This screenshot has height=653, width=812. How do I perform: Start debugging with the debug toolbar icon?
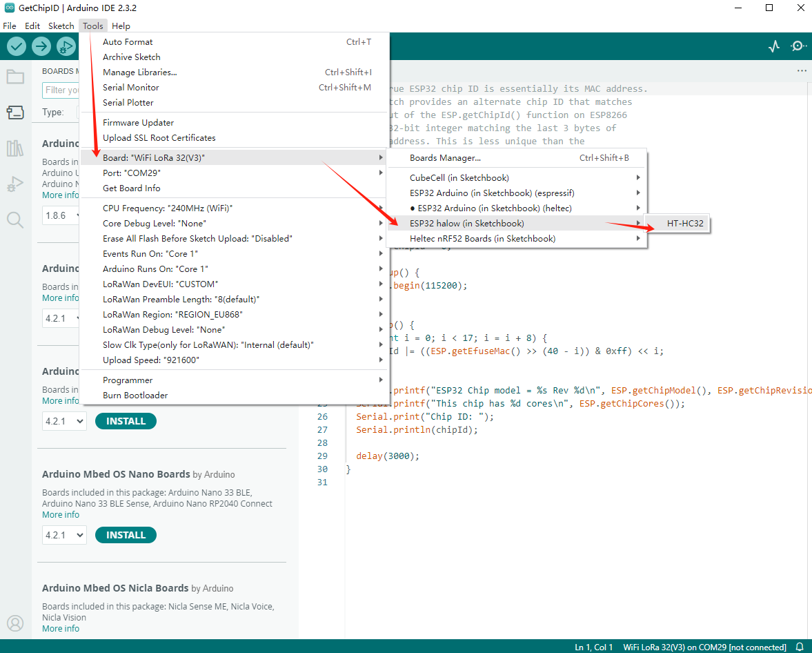point(66,46)
